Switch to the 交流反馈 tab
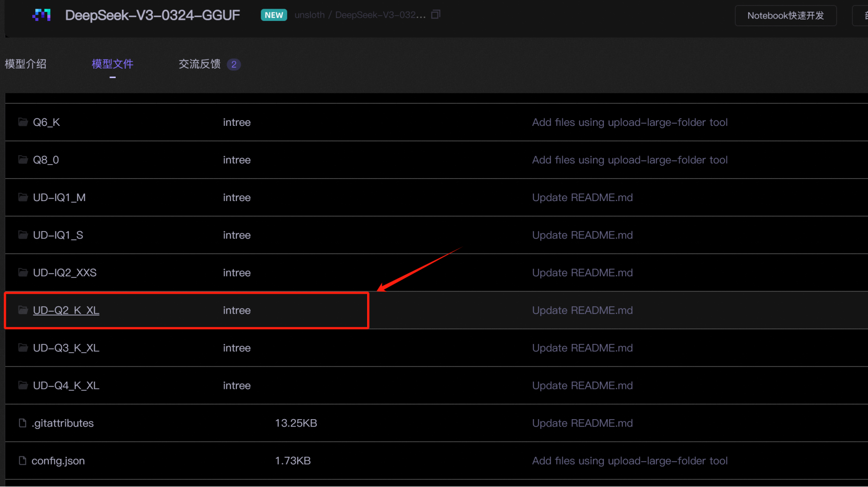The height and width of the screenshot is (487, 868). coord(200,64)
